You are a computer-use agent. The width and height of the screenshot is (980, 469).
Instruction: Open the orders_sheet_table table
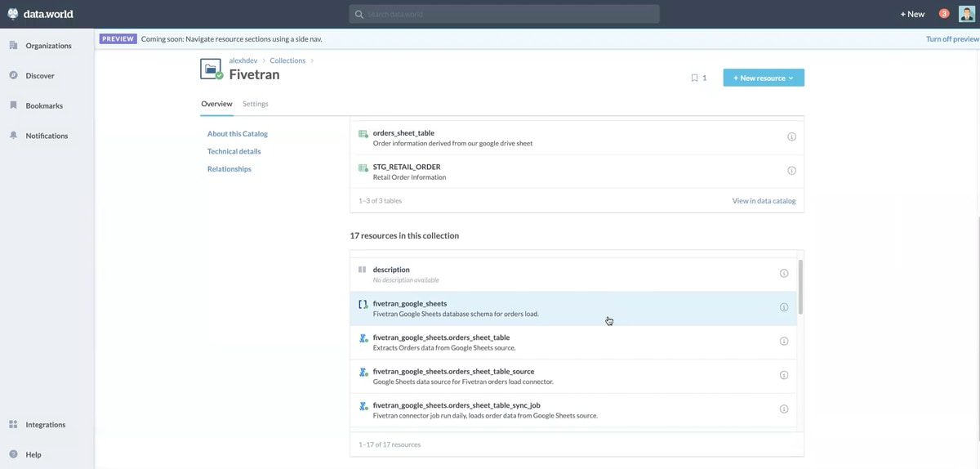click(x=403, y=133)
